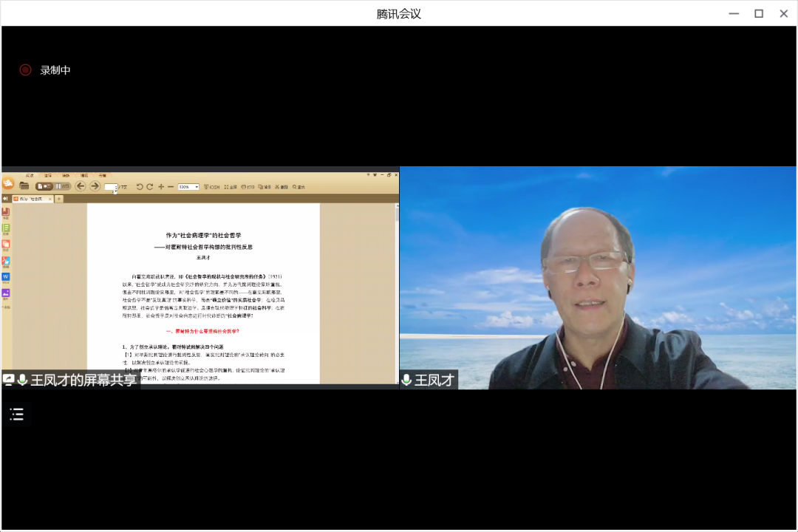This screenshot has height=532, width=798.
Task: Go to previous page with back arrow
Action: click(81, 186)
